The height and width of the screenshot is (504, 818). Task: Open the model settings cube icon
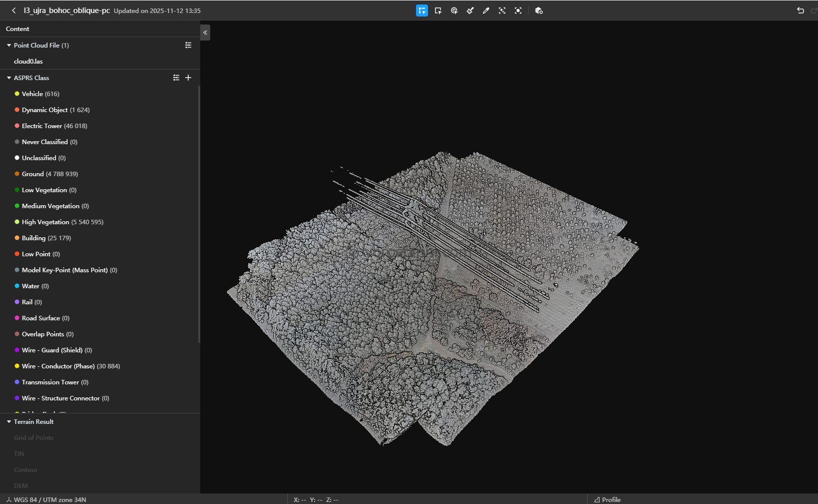539,11
